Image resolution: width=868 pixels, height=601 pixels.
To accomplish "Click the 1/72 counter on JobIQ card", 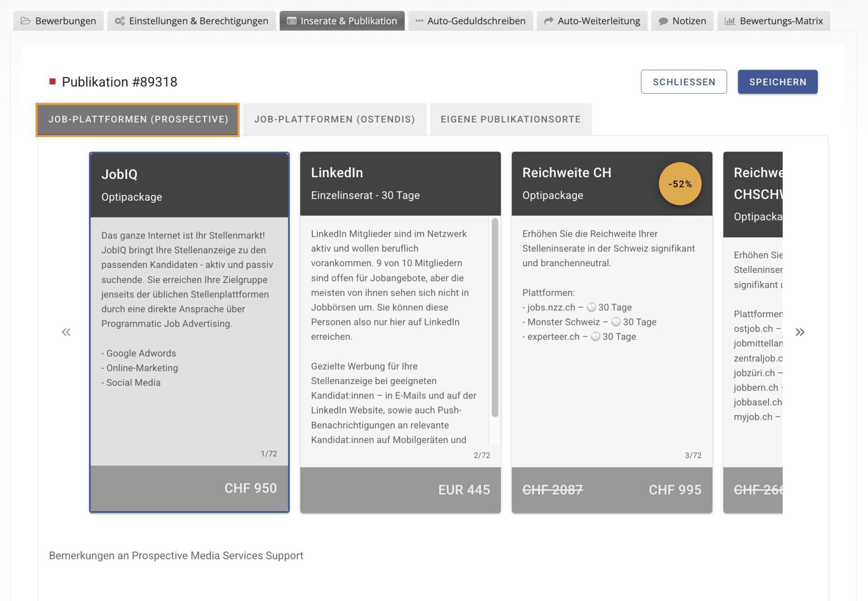I will tap(269, 454).
